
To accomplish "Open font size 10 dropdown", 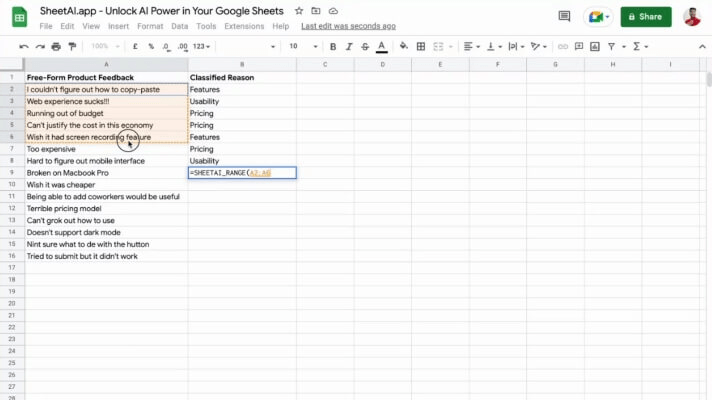I will point(303,46).
